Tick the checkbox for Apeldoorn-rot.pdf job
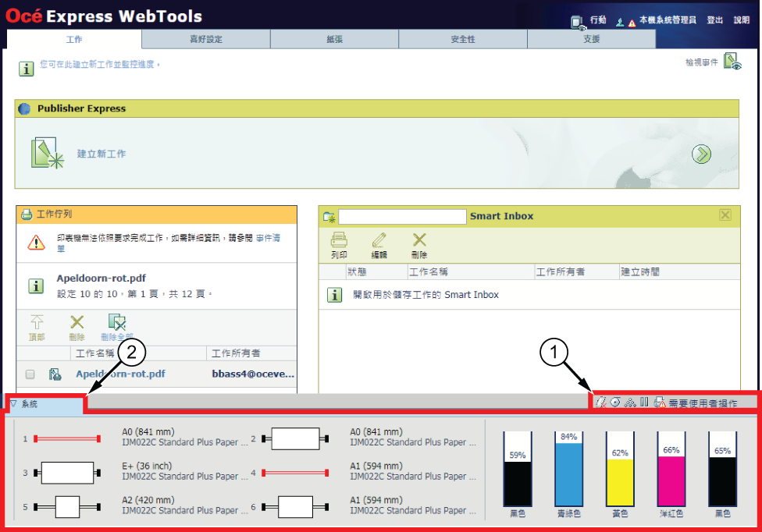The image size is (762, 532). (30, 374)
